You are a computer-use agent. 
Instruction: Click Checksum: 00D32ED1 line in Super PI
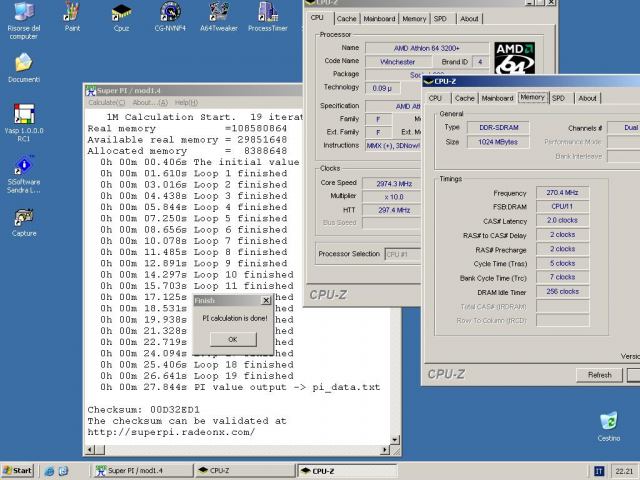144,409
